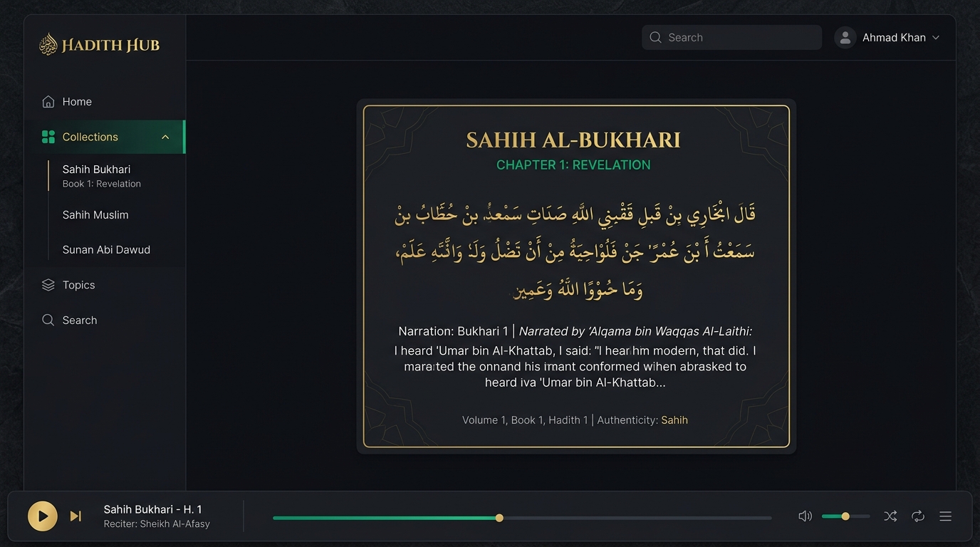The image size is (980, 547).
Task: Play the Sahih Bukhari recitation
Action: 43,516
